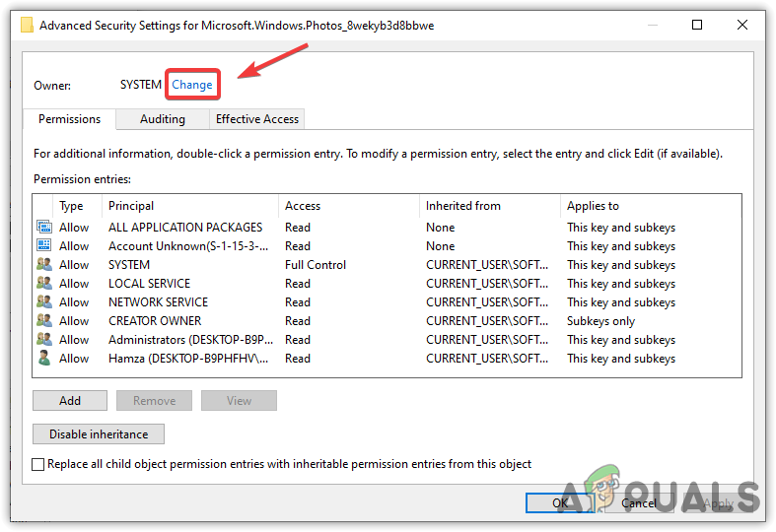This screenshot has width=776, height=532.
Task: Click the Access column header
Action: [x=348, y=206]
